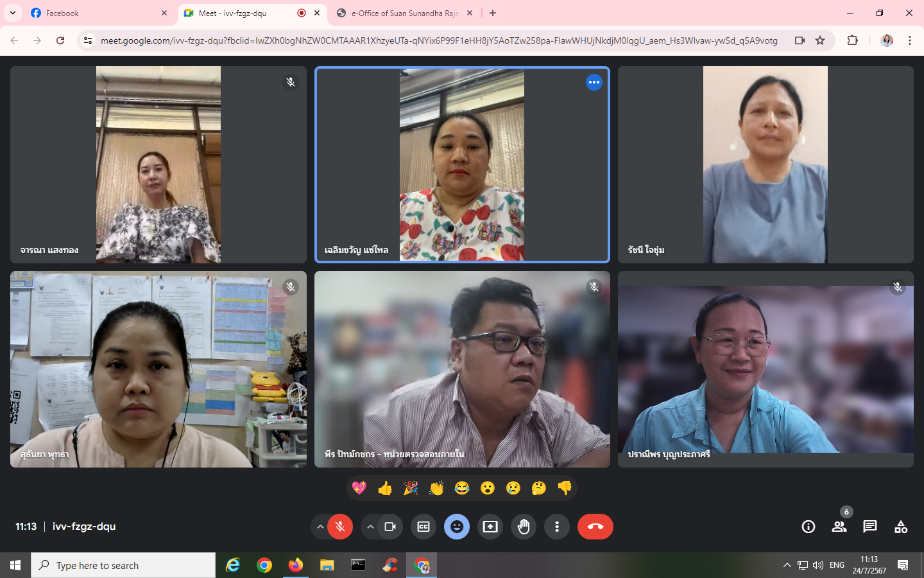Open the more options three-dot menu
The height and width of the screenshot is (578, 924).
(x=557, y=527)
